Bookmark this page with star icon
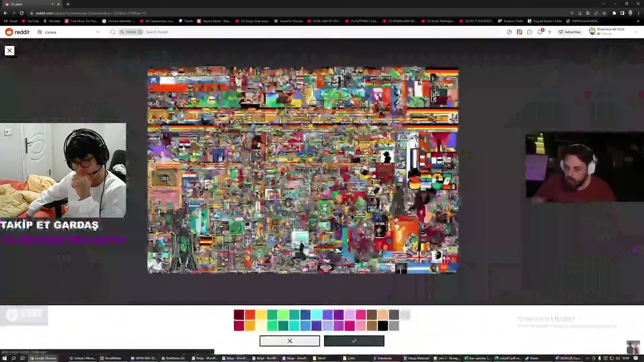Screen dimensions: 644x362 604,13
